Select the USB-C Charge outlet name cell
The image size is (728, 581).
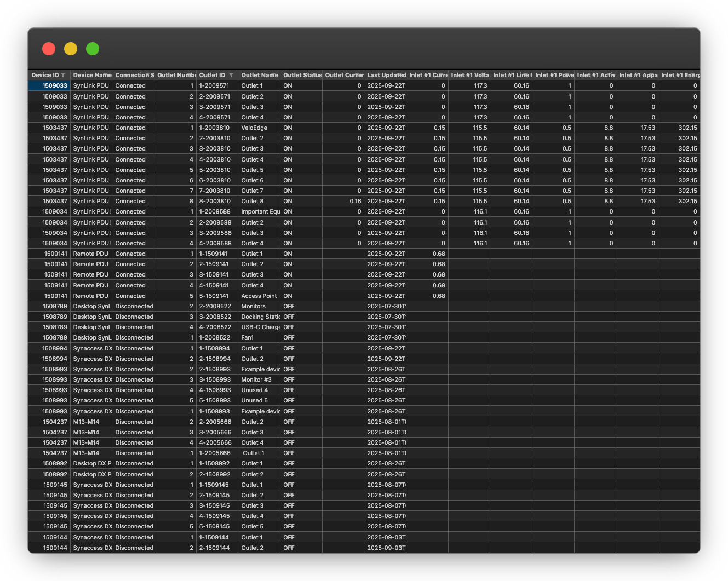point(259,327)
